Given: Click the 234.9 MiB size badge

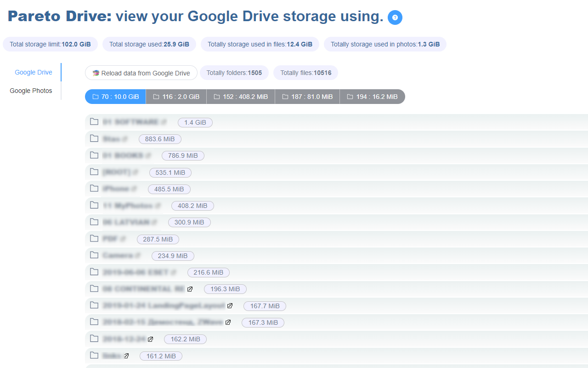Looking at the screenshot, I should [173, 256].
